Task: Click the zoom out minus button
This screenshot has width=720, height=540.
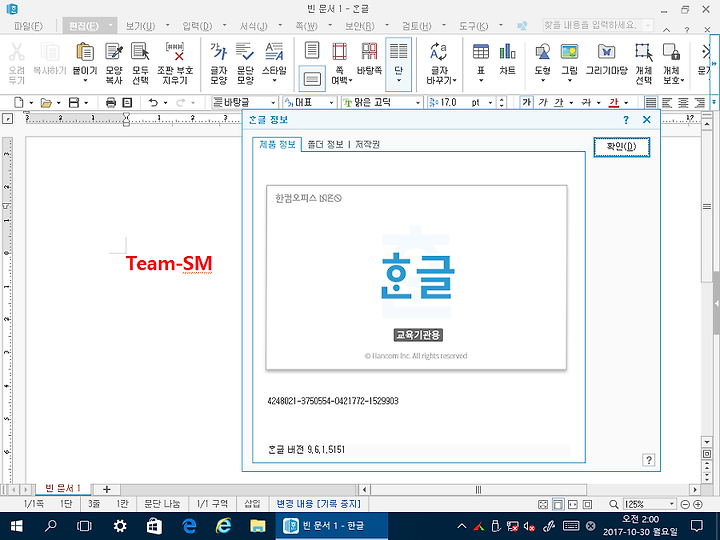Action: pos(685,504)
